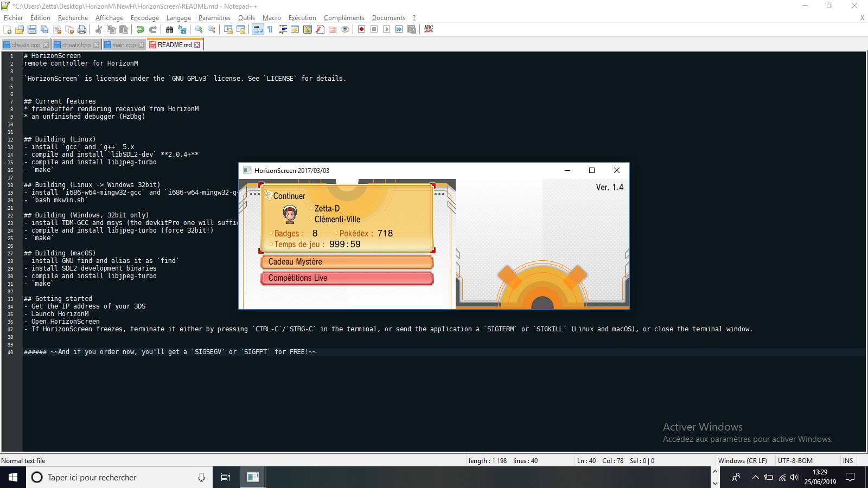Expand the hidden system tray icons
Image resolution: width=868 pixels, height=488 pixels.
[x=755, y=477]
